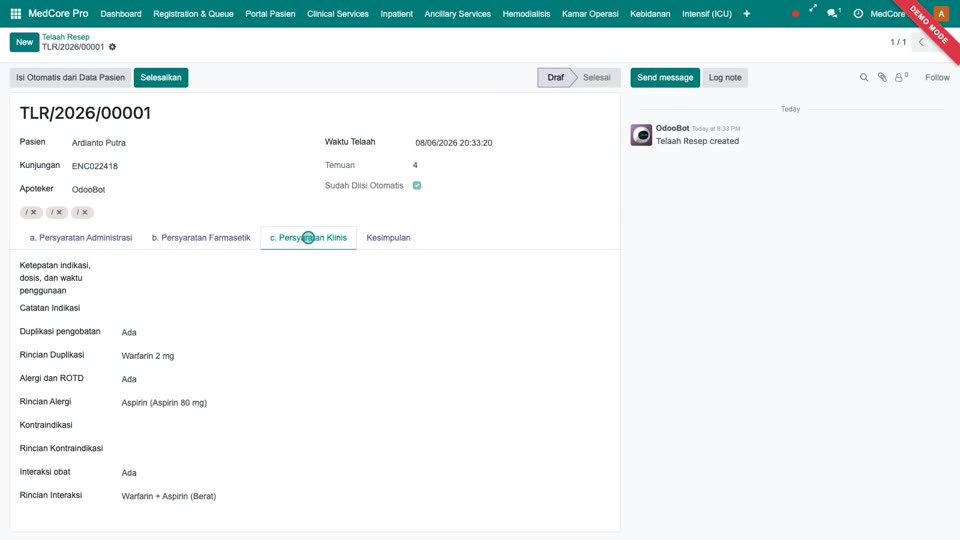This screenshot has height=540, width=960.
Task: Edit Rincian Duplikasi field Warfarin 2 mg
Action: [366, 356]
